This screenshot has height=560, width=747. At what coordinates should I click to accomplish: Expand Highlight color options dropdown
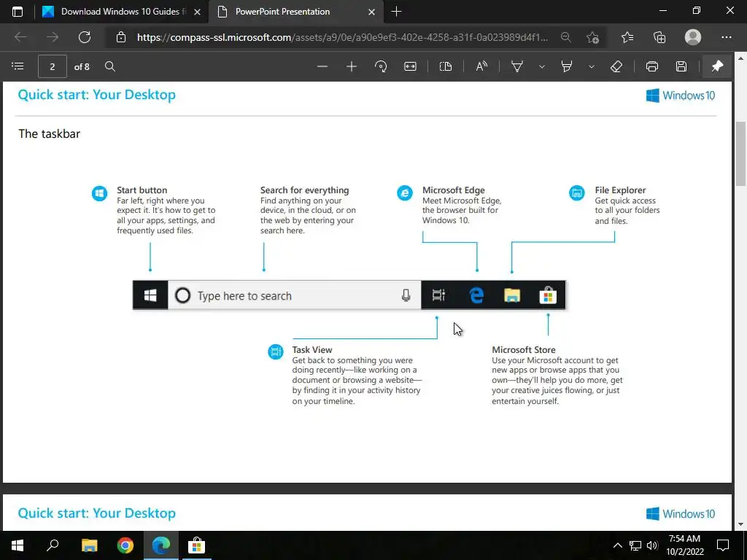point(591,66)
